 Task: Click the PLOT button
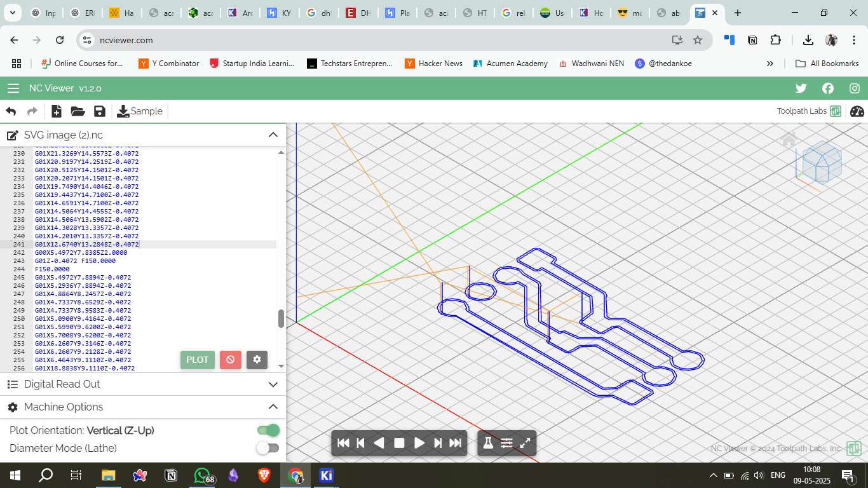[x=198, y=360]
